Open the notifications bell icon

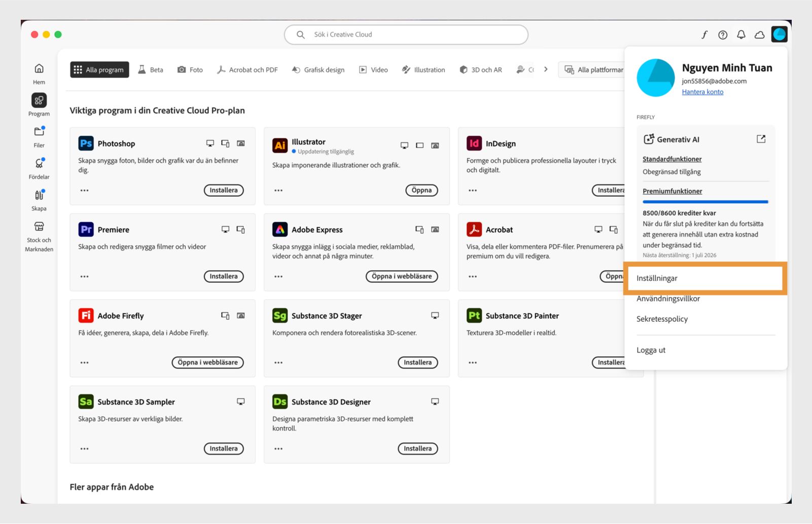tap(741, 34)
